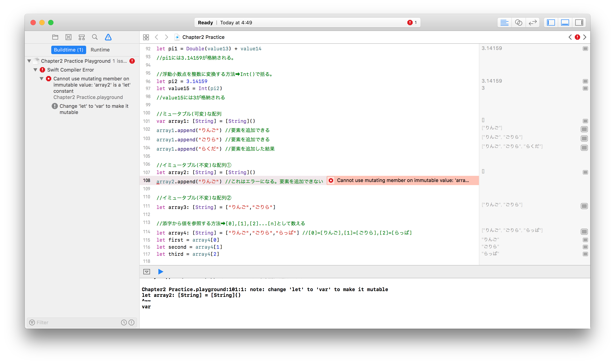Toggle the right Utilities panel
This screenshot has height=364, width=615.
(579, 23)
